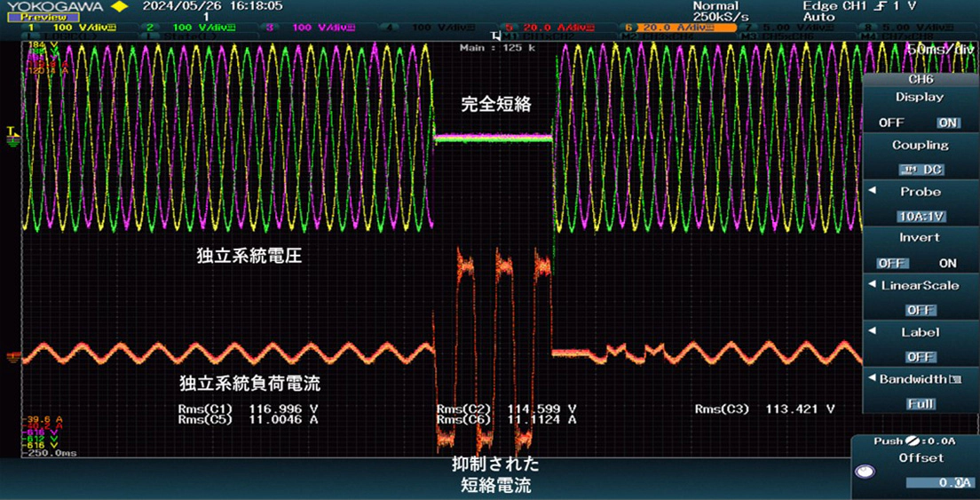Open the Probe 10A:1V menu
The image size is (980, 500).
point(920,203)
